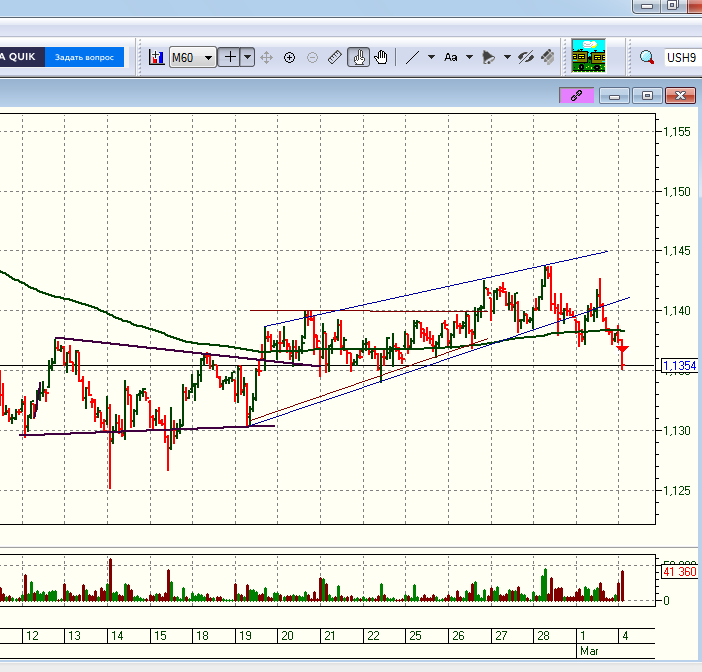The image size is (702, 672).
Task: Click the chart settings icon left of M60
Action: click(156, 57)
